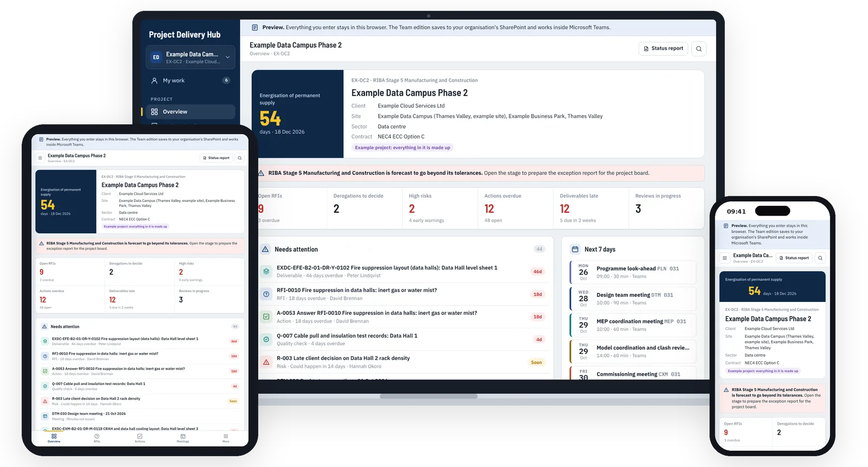This screenshot has height=467, width=868.
Task: Click the Status report button on phone
Action: (794, 258)
